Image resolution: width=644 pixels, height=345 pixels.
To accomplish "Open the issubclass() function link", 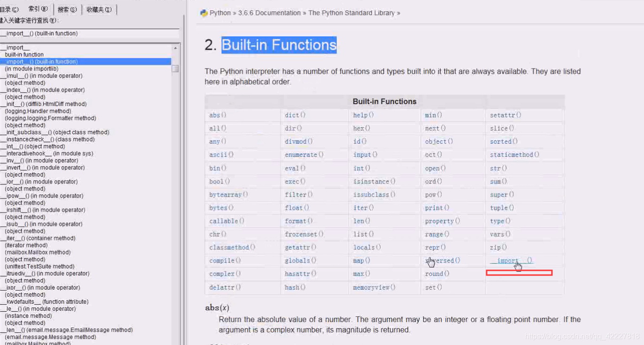I will coord(374,194).
